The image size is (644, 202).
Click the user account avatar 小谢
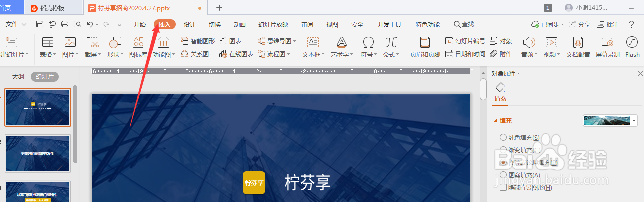coord(569,7)
